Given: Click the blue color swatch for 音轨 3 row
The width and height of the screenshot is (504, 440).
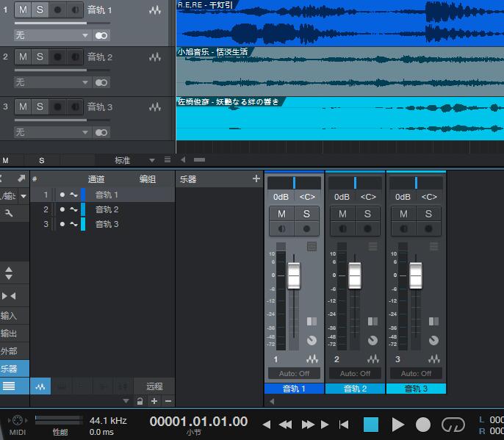Looking at the screenshot, I should tap(83, 224).
